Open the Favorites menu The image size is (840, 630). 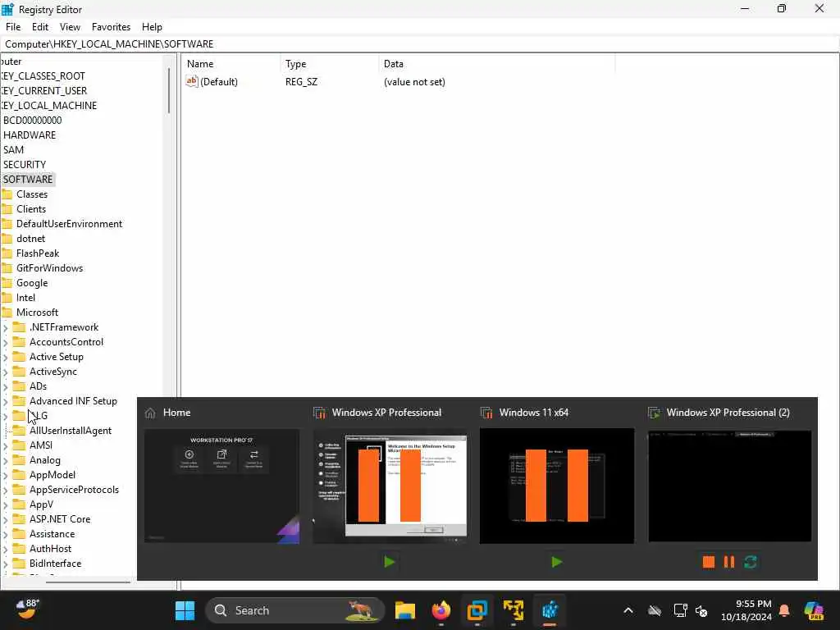click(111, 27)
